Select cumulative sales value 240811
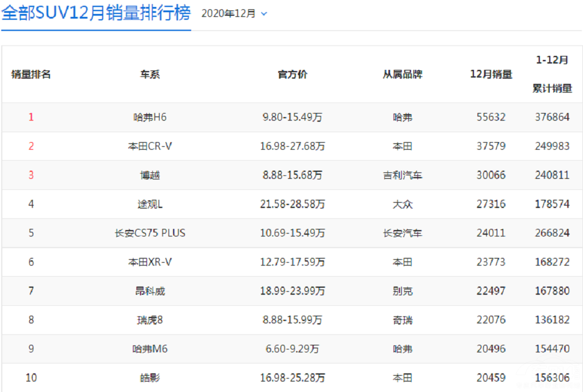The height and width of the screenshot is (392, 583). point(552,175)
